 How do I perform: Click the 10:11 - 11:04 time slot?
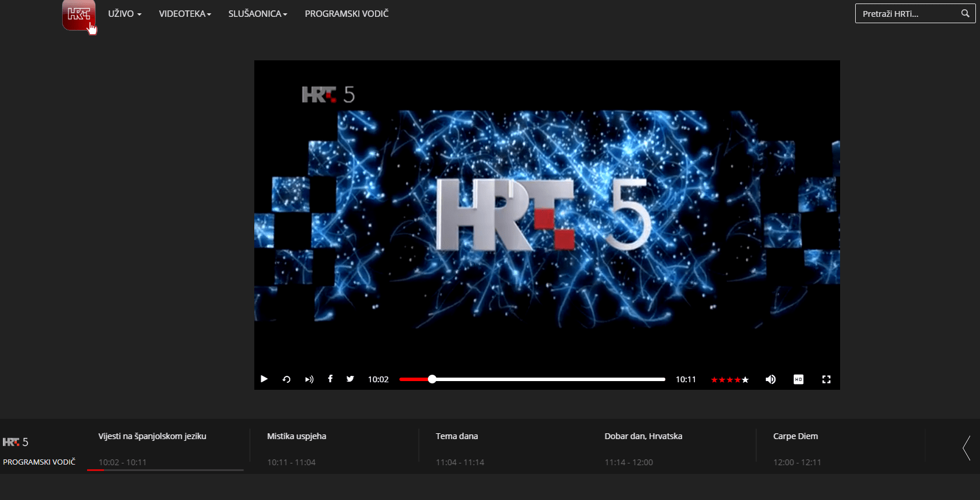pyautogui.click(x=291, y=462)
